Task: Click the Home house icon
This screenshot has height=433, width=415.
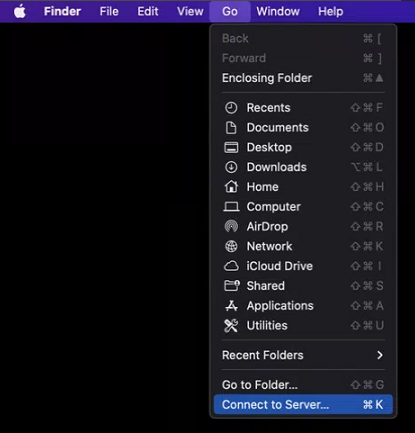Action: (x=231, y=187)
